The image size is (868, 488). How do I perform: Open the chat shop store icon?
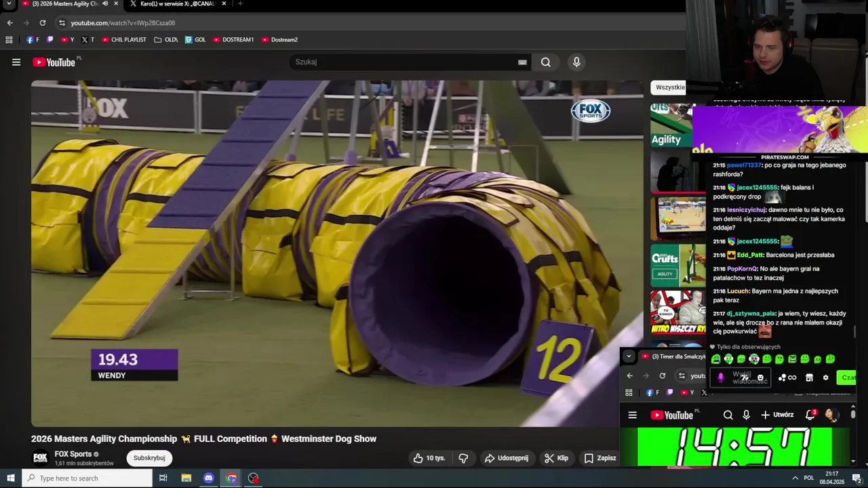click(809, 378)
